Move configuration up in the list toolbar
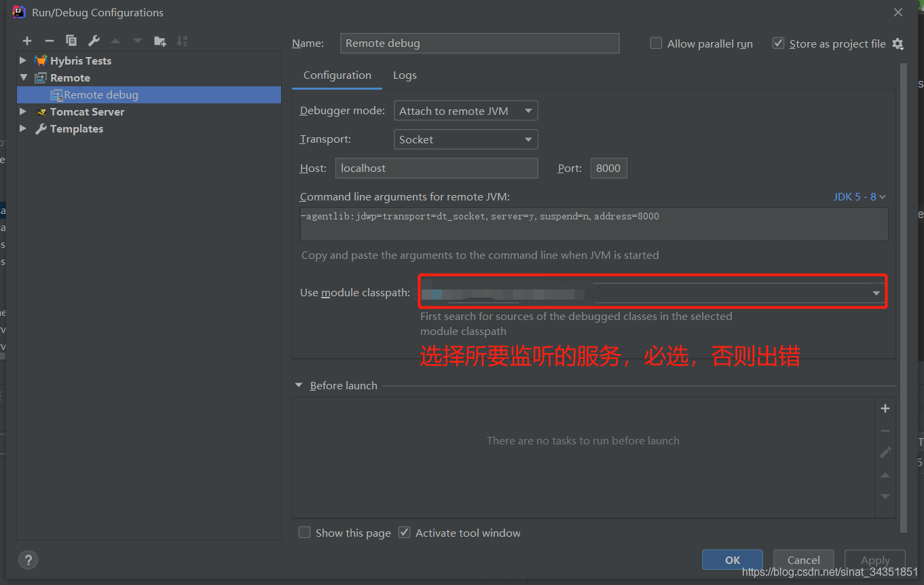The width and height of the screenshot is (924, 585). 115,41
